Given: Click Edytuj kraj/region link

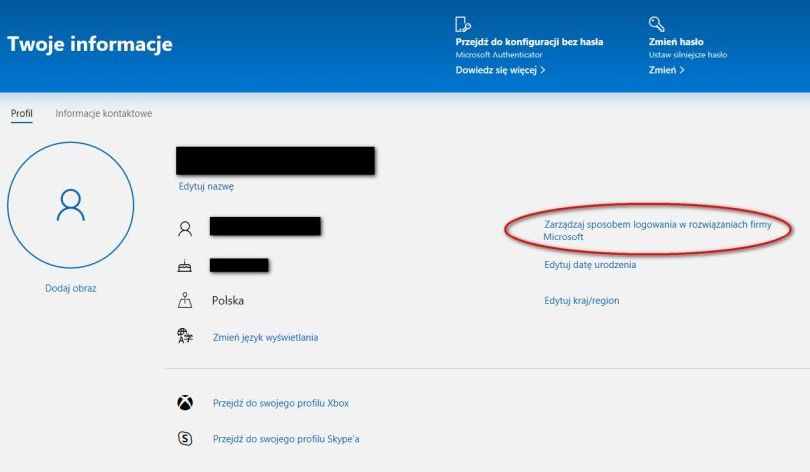Looking at the screenshot, I should click(581, 301).
